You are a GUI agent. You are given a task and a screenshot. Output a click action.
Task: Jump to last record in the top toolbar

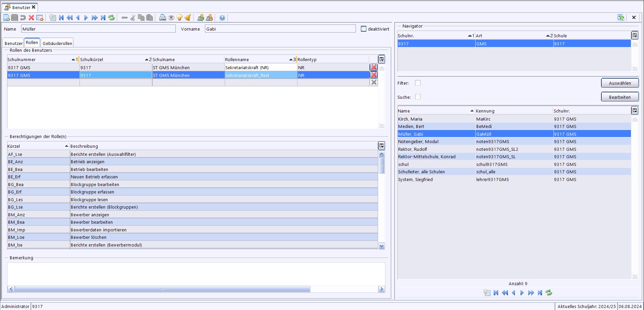tap(103, 18)
